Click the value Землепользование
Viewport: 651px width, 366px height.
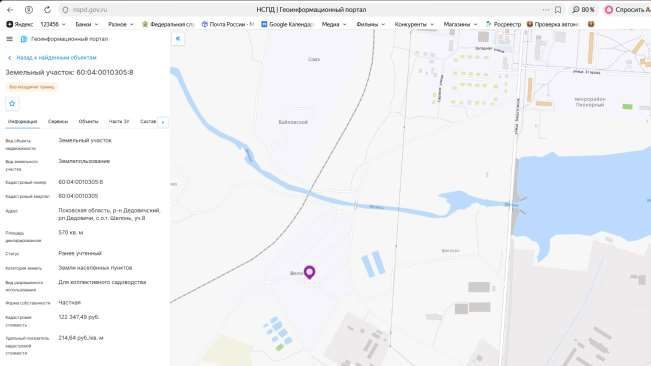click(x=84, y=161)
